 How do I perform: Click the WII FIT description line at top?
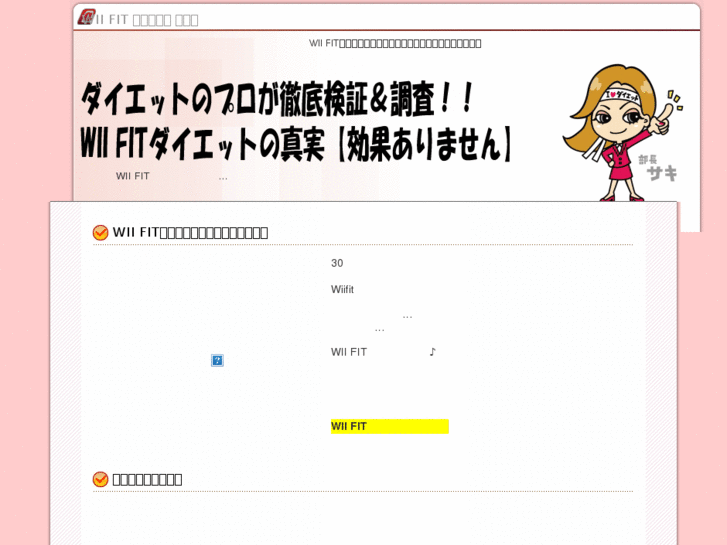(x=395, y=44)
